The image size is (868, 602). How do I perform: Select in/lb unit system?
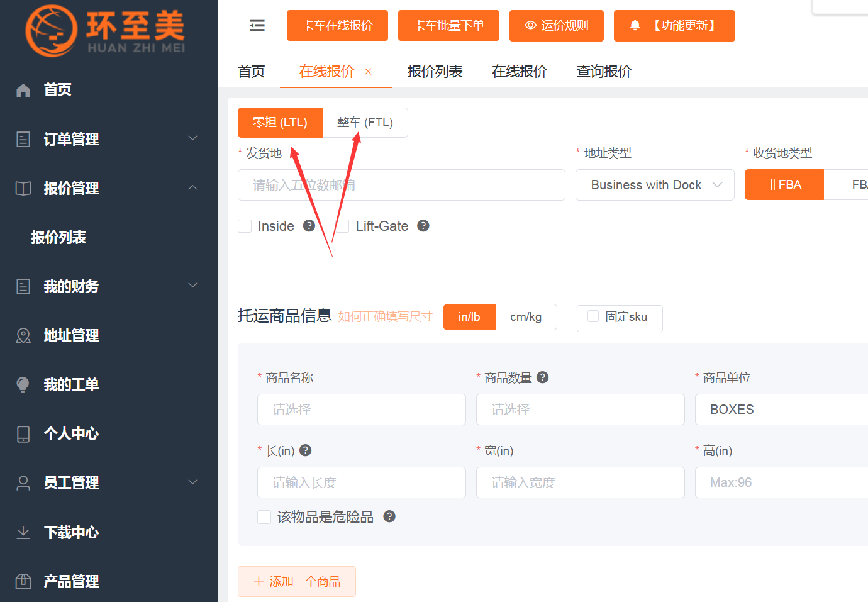pyautogui.click(x=469, y=317)
